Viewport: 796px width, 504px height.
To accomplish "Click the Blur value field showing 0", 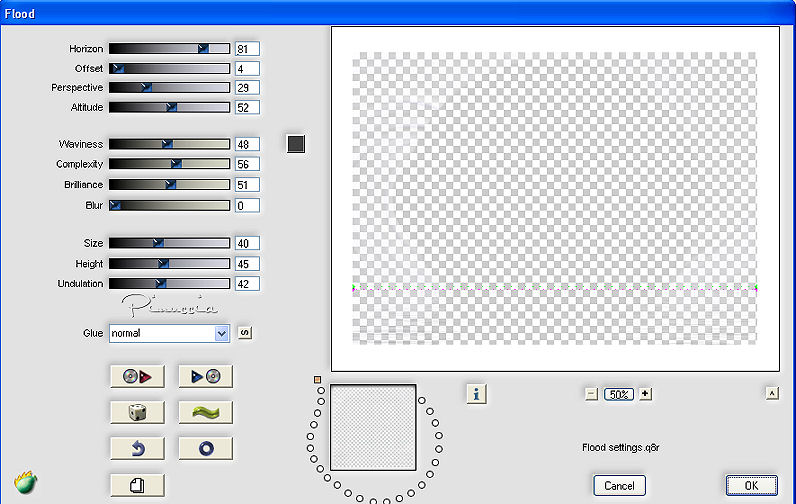I will coord(247,206).
